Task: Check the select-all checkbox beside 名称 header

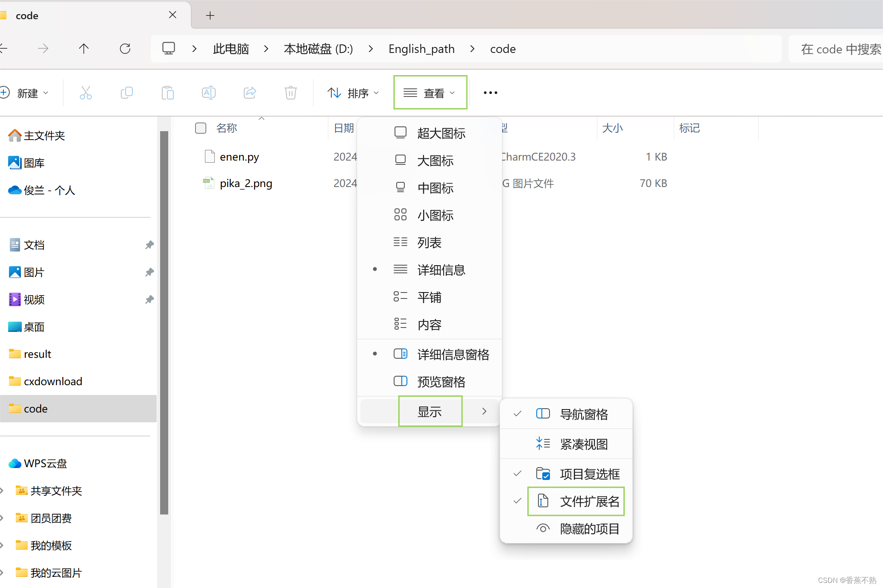Action: (201, 128)
